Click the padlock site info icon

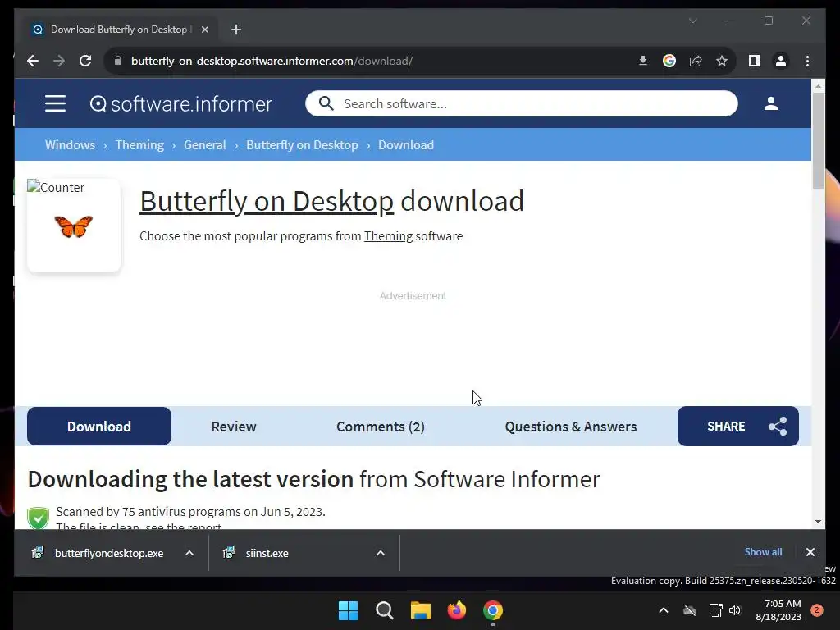click(x=118, y=61)
